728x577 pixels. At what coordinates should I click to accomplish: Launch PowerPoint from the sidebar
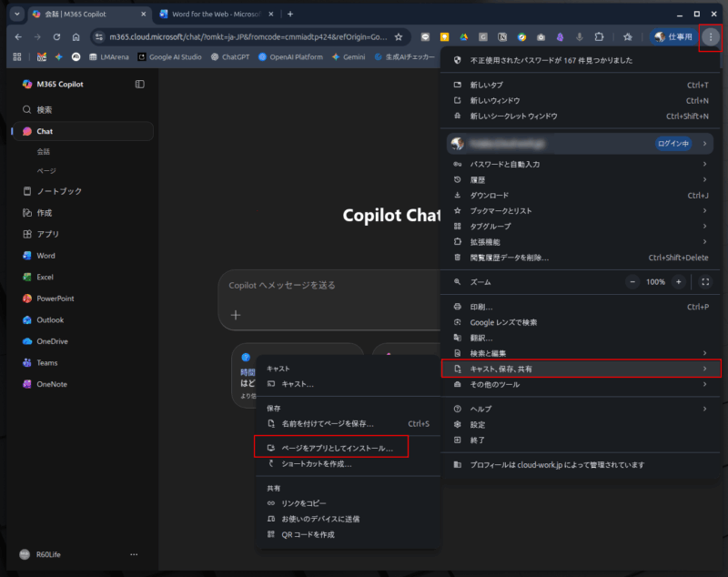(x=55, y=299)
